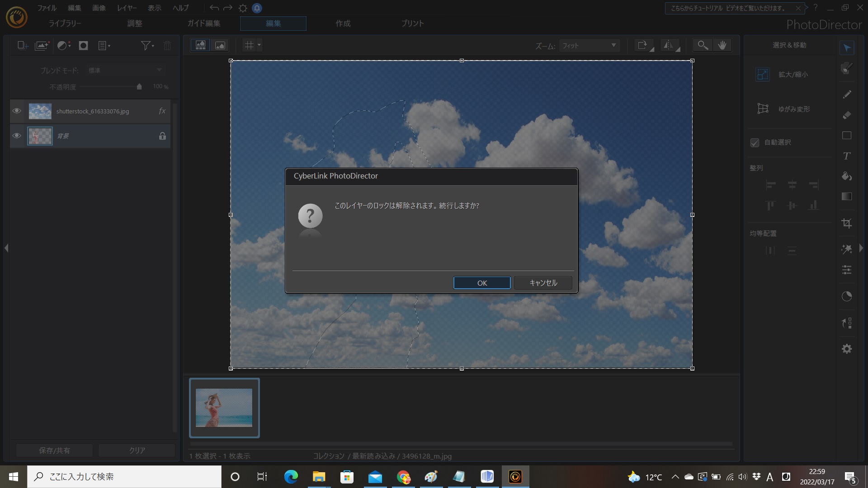Switch to the 調整 tab

coord(134,23)
